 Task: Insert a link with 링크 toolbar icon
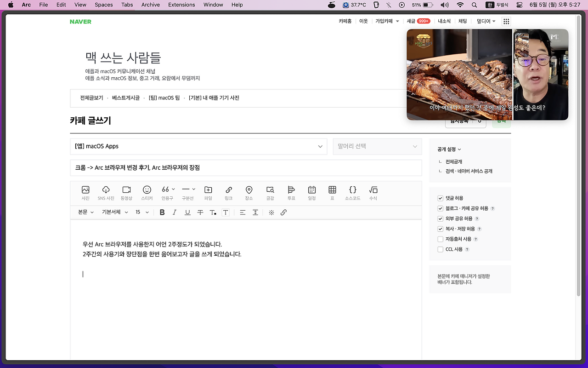[228, 193]
